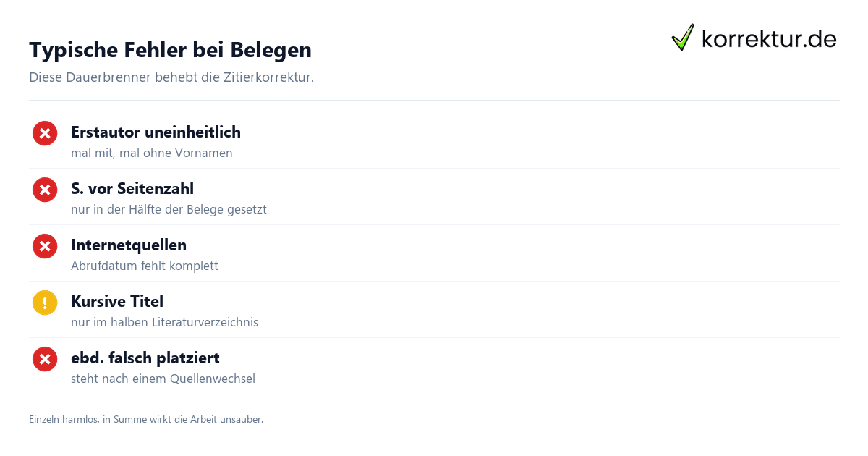
Task: Click the text steht nach einem Quellenwechsel
Action: 163,379
